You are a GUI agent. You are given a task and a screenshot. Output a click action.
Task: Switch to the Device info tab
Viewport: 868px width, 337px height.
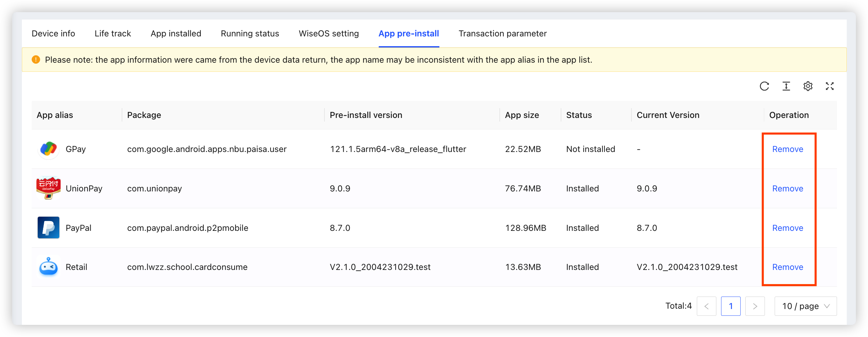pyautogui.click(x=53, y=33)
